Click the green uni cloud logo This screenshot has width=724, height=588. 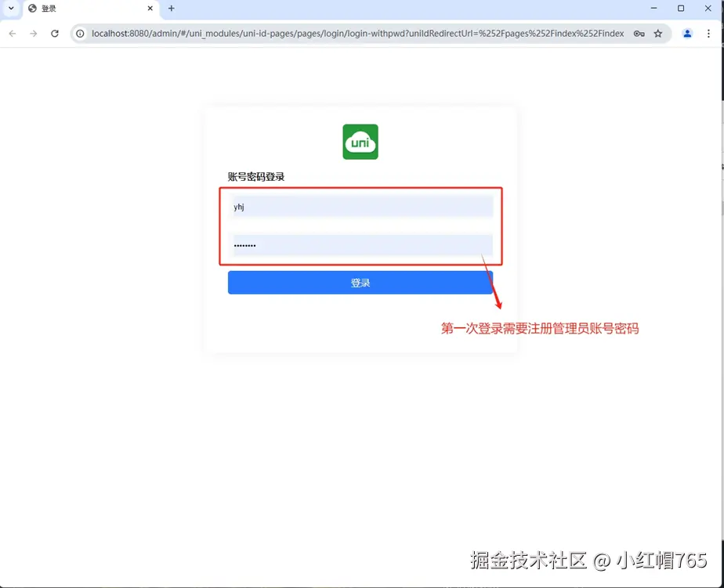(360, 142)
